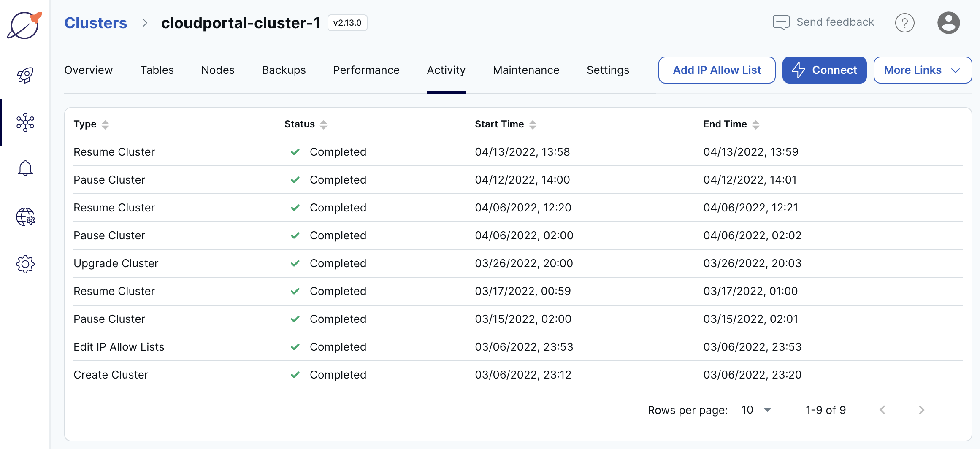Open the Performance tab

(366, 70)
